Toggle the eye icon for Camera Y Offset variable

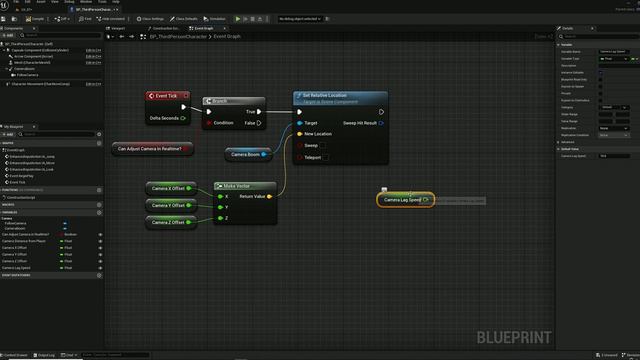click(x=100, y=254)
